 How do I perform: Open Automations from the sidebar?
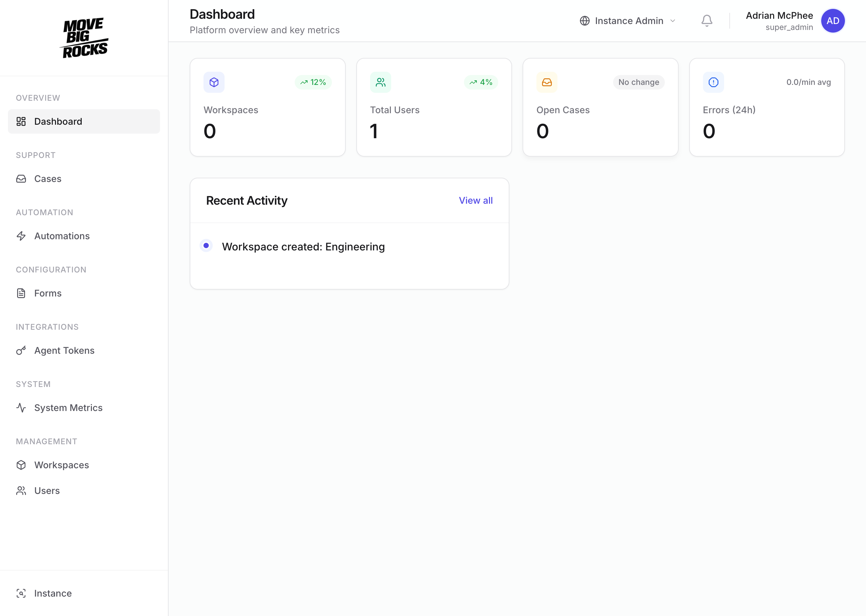pyautogui.click(x=62, y=236)
